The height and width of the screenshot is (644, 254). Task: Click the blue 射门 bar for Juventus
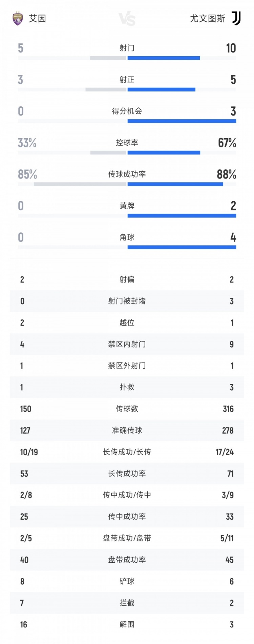coord(164,58)
